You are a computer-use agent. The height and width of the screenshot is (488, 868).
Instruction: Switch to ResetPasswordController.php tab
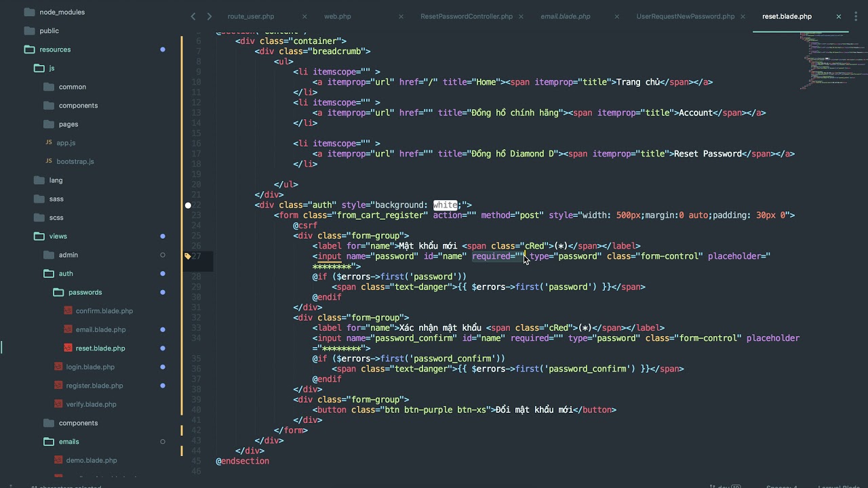click(x=467, y=16)
